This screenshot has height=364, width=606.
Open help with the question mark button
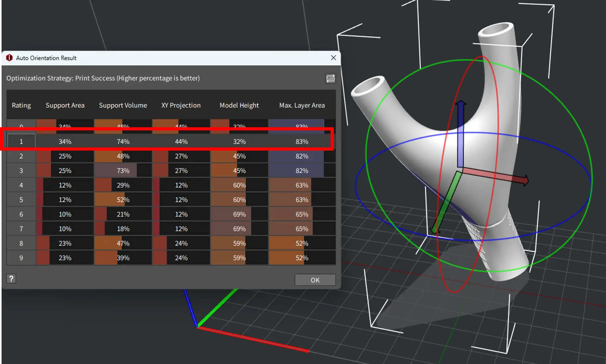(x=11, y=278)
